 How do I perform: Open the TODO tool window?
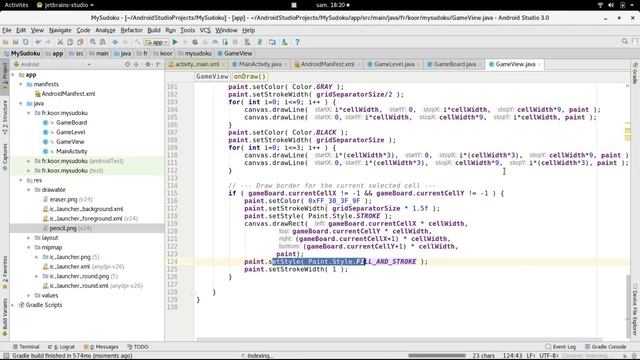(x=138, y=347)
